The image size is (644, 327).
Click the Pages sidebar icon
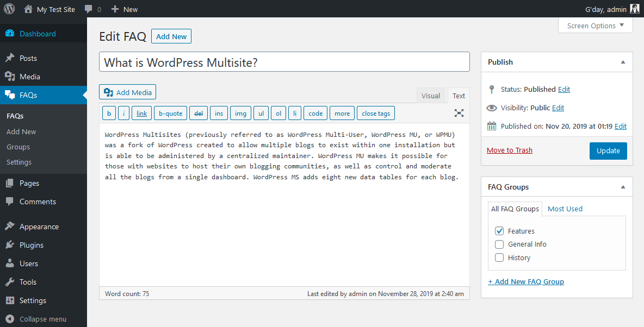coord(10,183)
